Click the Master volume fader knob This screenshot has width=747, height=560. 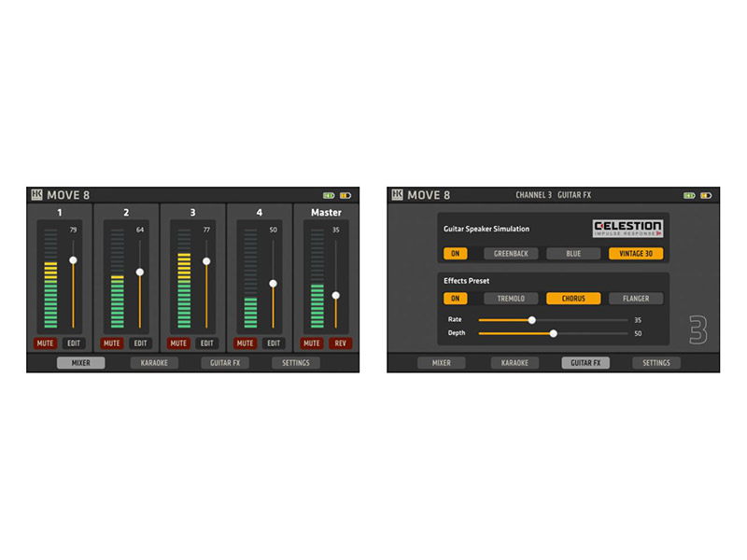coord(336,295)
